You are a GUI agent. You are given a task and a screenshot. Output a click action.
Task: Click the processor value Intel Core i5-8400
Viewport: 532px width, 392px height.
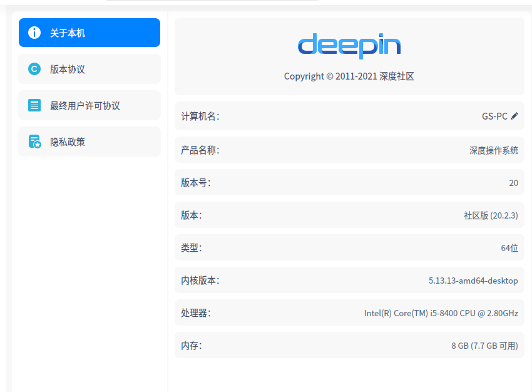(441, 313)
